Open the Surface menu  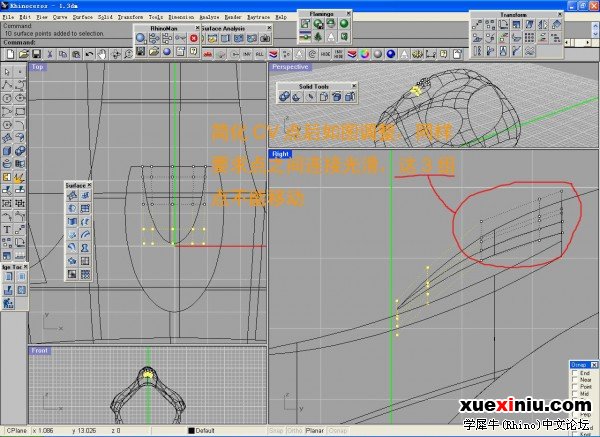(83, 17)
